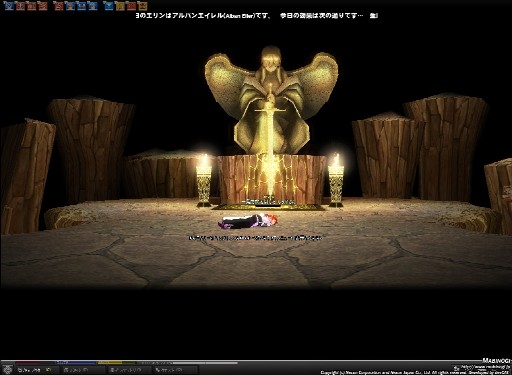
Task: Activate the blue skill starting the third hotbar group
Action: (x=109, y=6)
